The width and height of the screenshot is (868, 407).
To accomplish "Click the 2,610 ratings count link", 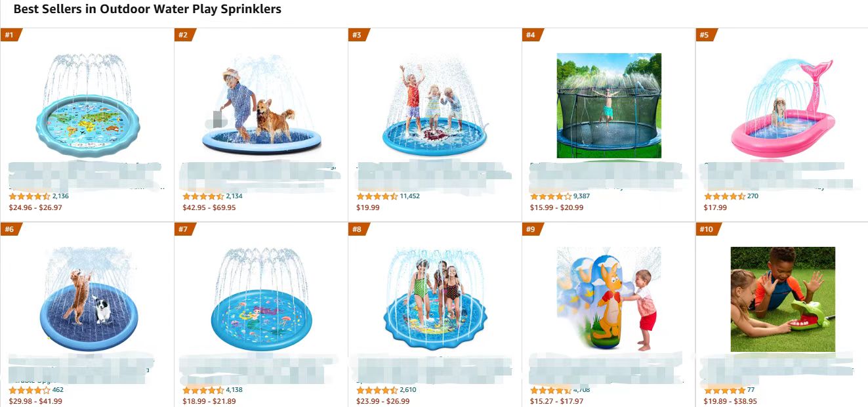I will [408, 390].
